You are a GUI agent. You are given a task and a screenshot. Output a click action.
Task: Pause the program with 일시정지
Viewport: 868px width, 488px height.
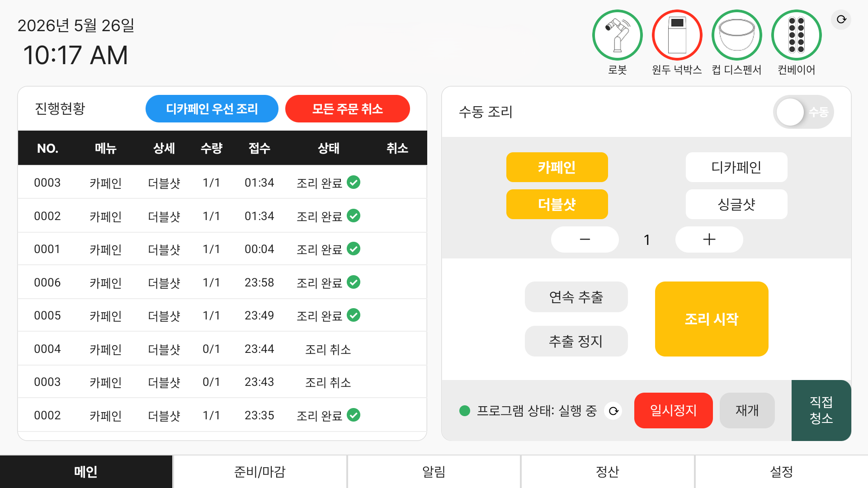[674, 410]
